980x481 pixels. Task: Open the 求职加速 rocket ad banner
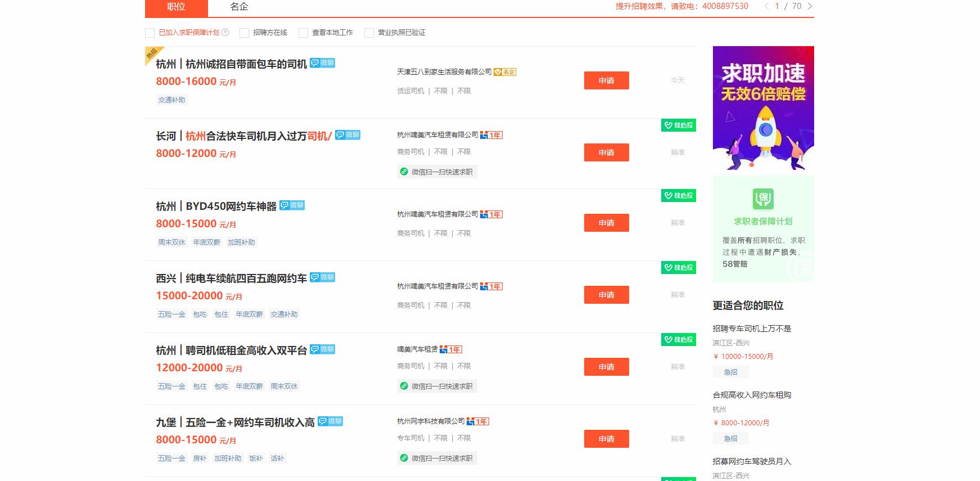tap(763, 108)
